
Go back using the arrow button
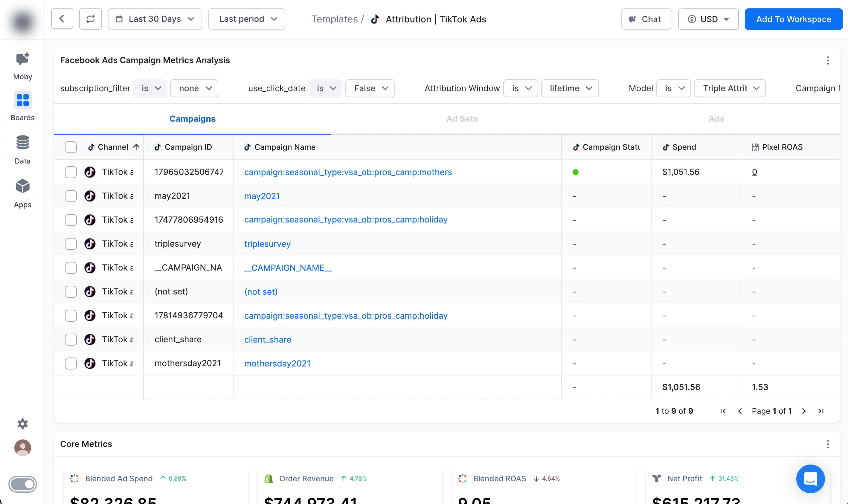click(62, 19)
